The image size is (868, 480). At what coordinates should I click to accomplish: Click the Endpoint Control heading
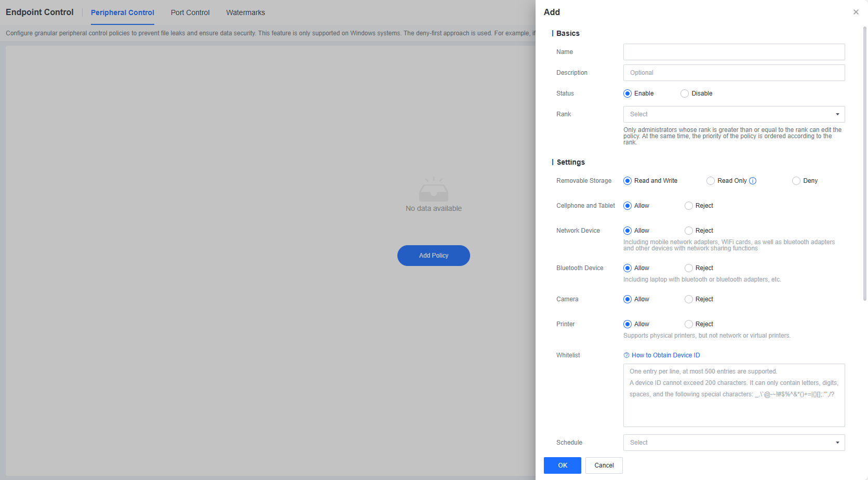pos(39,12)
